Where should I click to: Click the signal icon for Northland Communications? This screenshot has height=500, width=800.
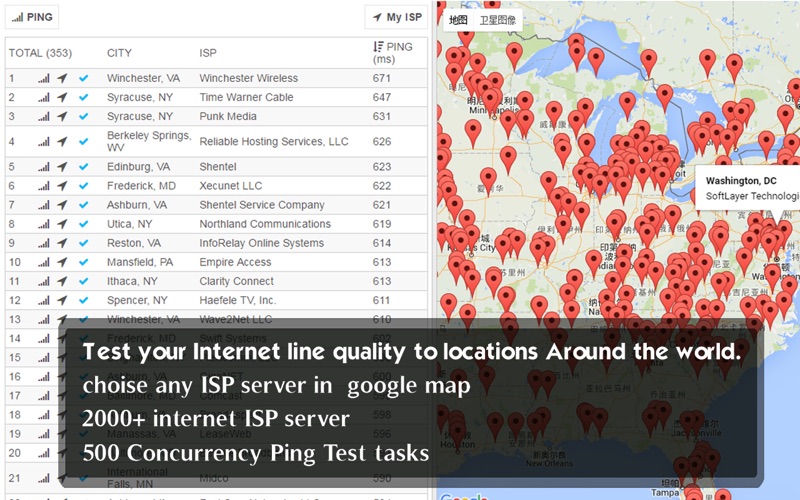[x=44, y=224]
